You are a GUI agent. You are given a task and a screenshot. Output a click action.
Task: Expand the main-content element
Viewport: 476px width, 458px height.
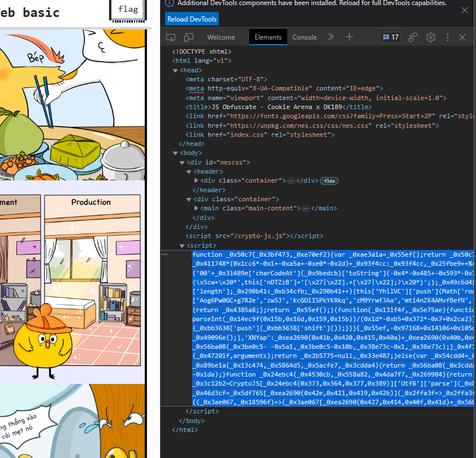(x=196, y=208)
